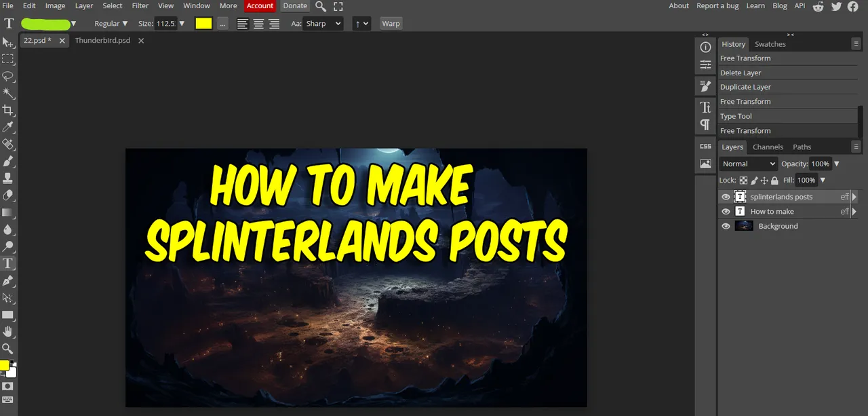Open the text direction dropdown
Viewport: 868px width, 416px height.
pos(361,24)
